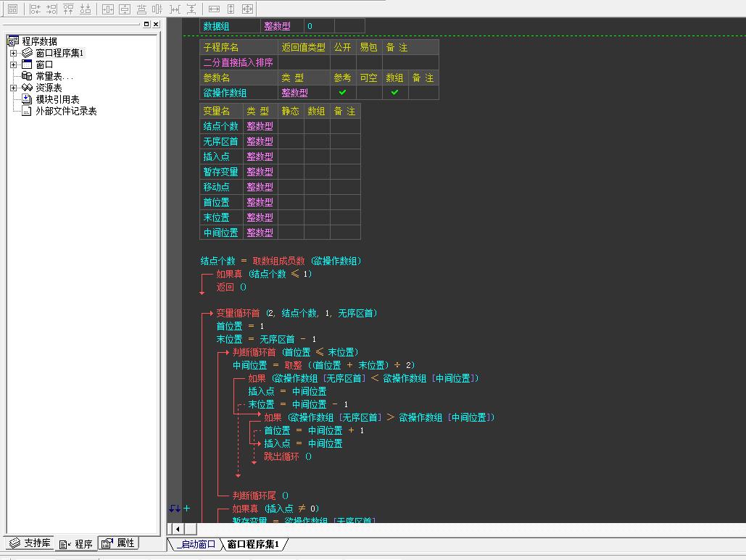Expand the 窗口程序集1 tree node

(x=13, y=53)
